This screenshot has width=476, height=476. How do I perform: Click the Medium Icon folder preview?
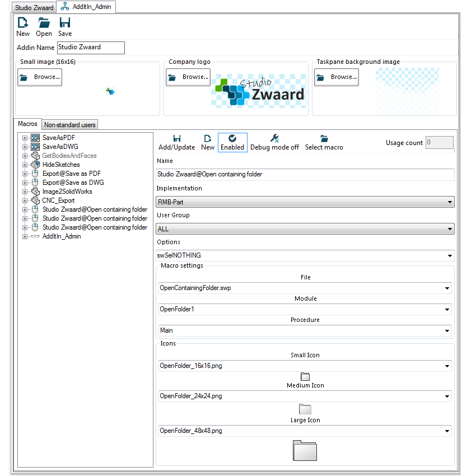305,409
